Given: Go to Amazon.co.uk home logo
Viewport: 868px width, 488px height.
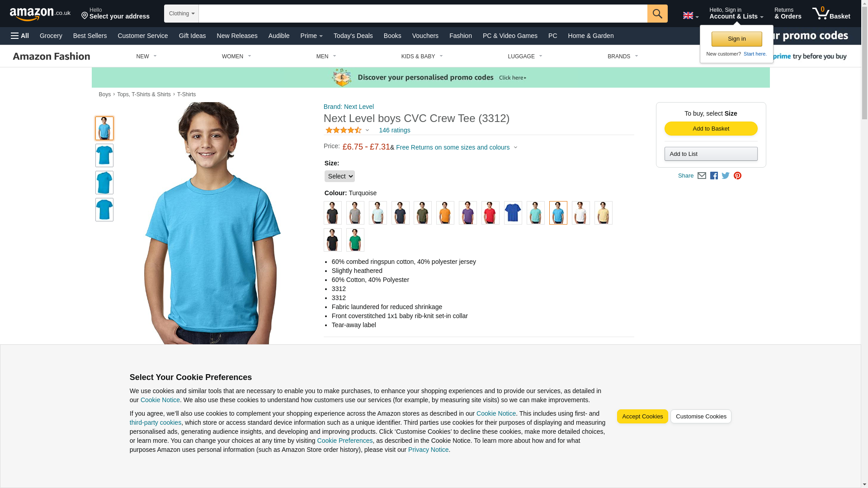Looking at the screenshot, I should (x=40, y=14).
